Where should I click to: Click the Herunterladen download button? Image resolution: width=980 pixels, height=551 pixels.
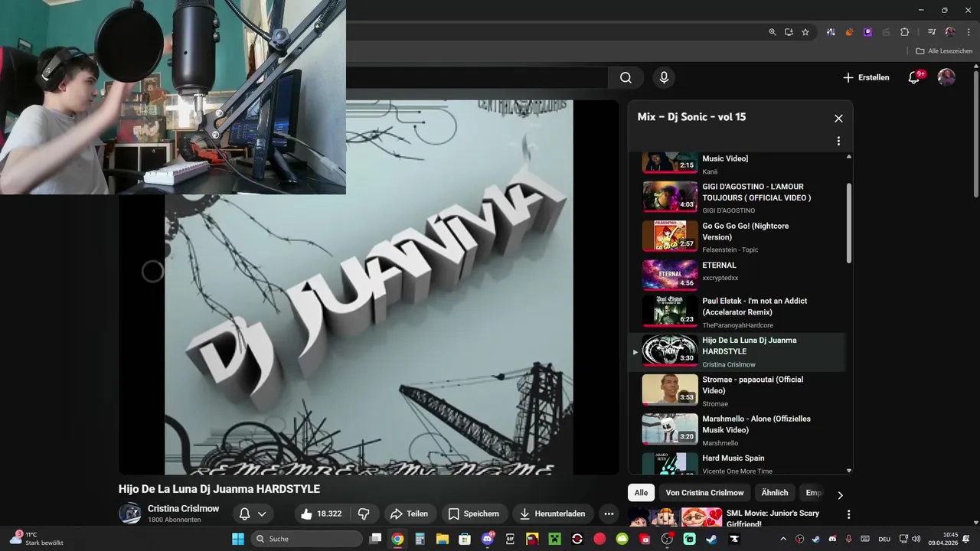point(552,514)
